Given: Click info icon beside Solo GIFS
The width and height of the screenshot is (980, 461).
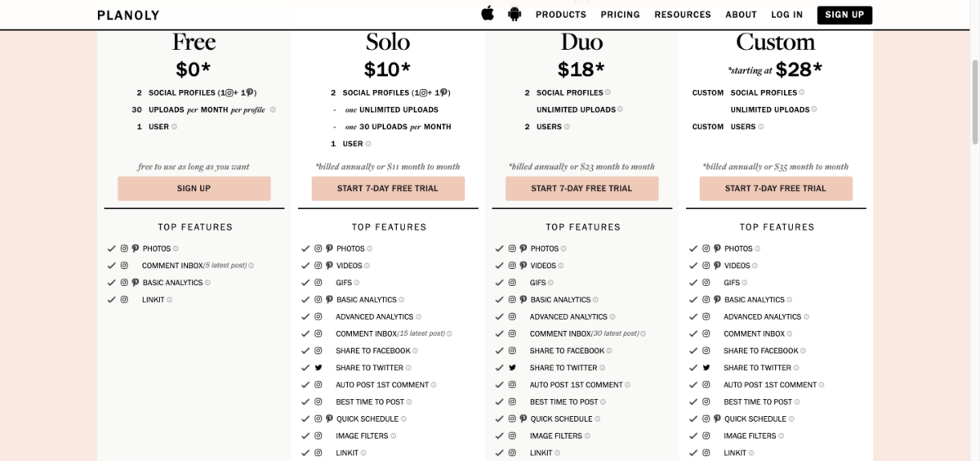Looking at the screenshot, I should point(357,283).
